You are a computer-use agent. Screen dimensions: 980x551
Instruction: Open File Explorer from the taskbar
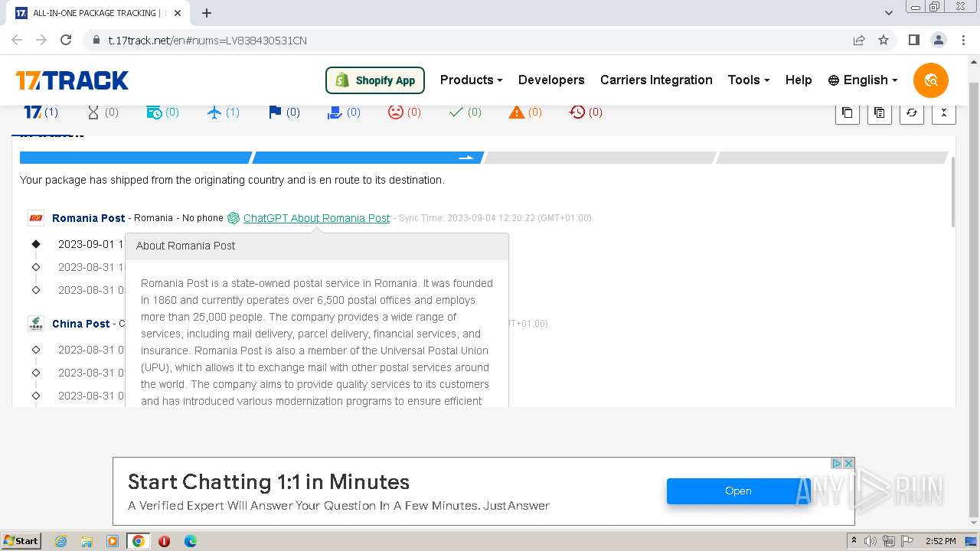coord(87,541)
